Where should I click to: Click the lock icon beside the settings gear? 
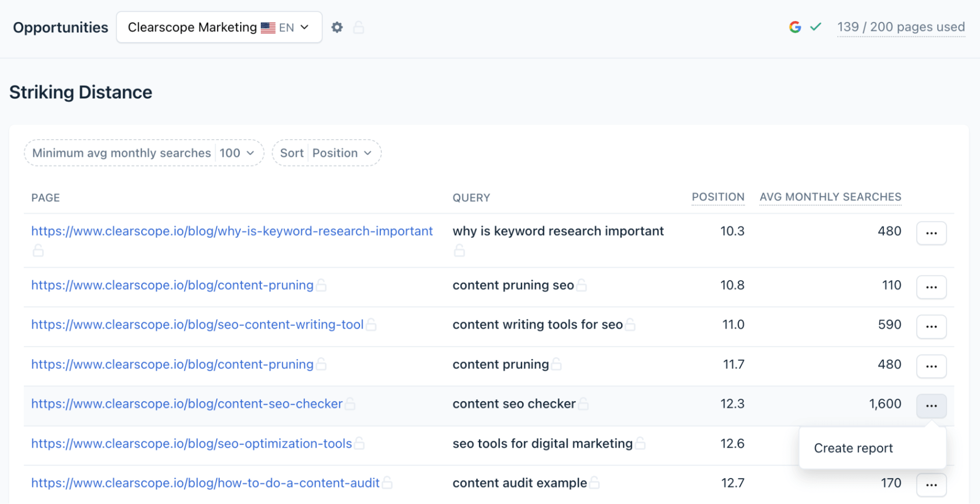tap(359, 27)
